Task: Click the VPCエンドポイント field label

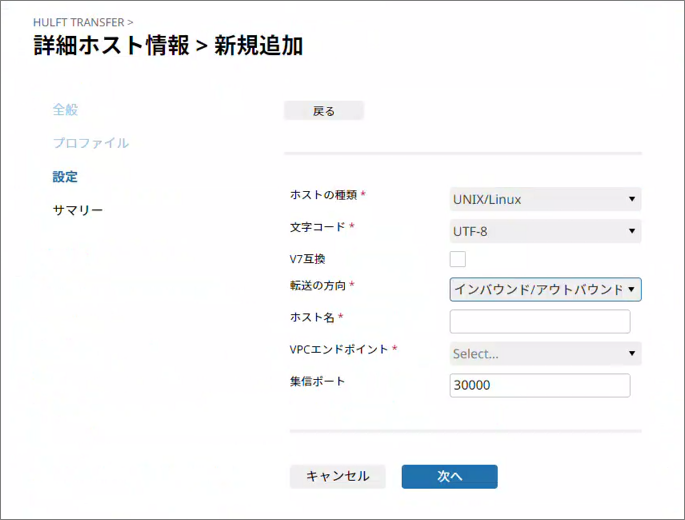Action: pyautogui.click(x=337, y=349)
